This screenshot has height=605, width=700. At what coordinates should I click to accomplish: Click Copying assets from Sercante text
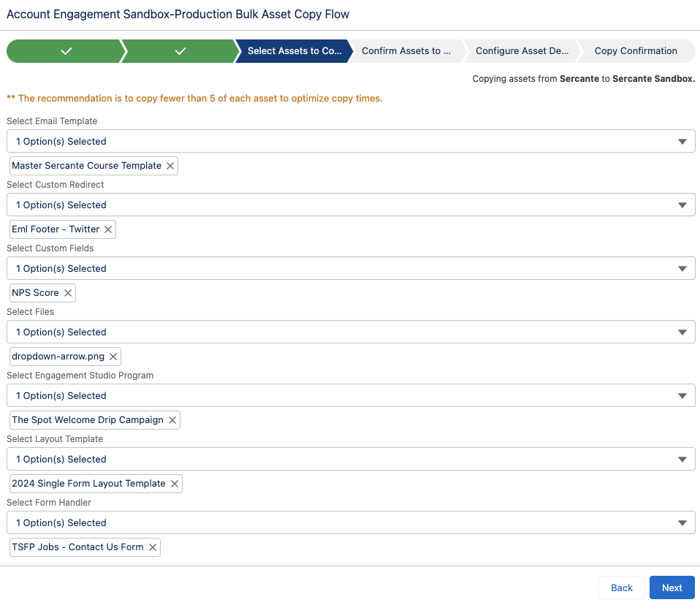pyautogui.click(x=584, y=79)
